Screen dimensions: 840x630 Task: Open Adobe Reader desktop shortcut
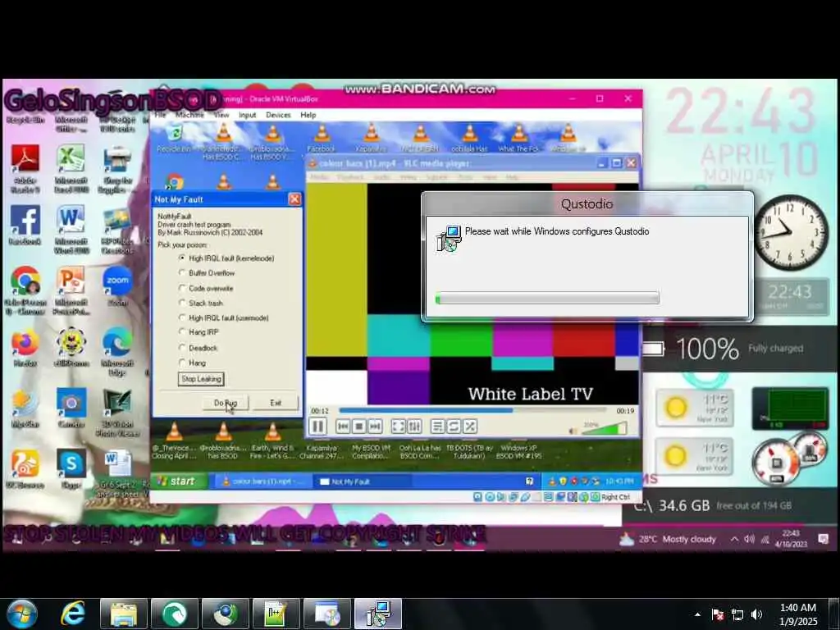25,169
